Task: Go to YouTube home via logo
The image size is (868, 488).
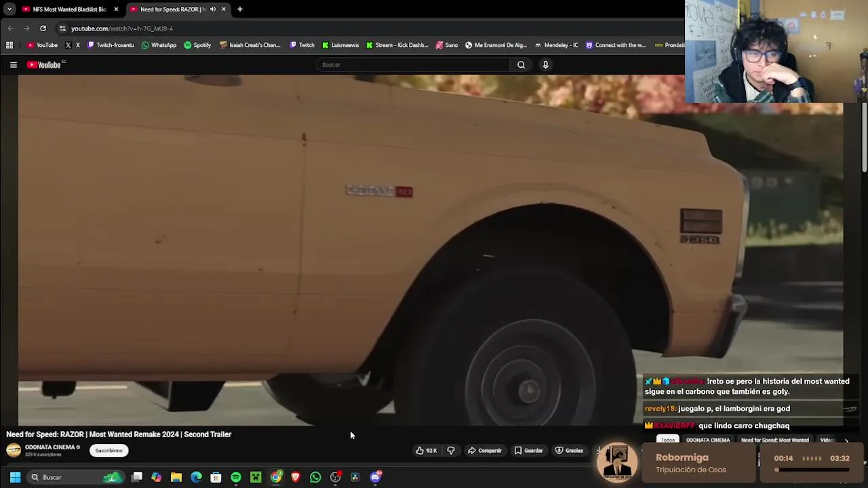Action: [x=45, y=65]
